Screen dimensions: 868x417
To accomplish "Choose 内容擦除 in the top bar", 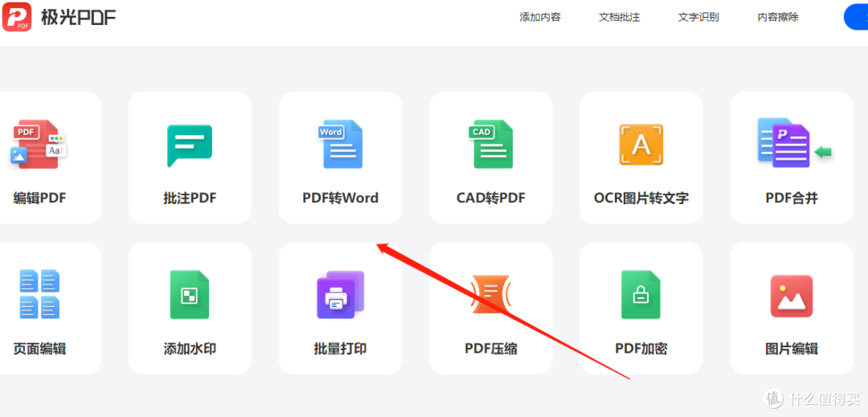I will point(778,17).
